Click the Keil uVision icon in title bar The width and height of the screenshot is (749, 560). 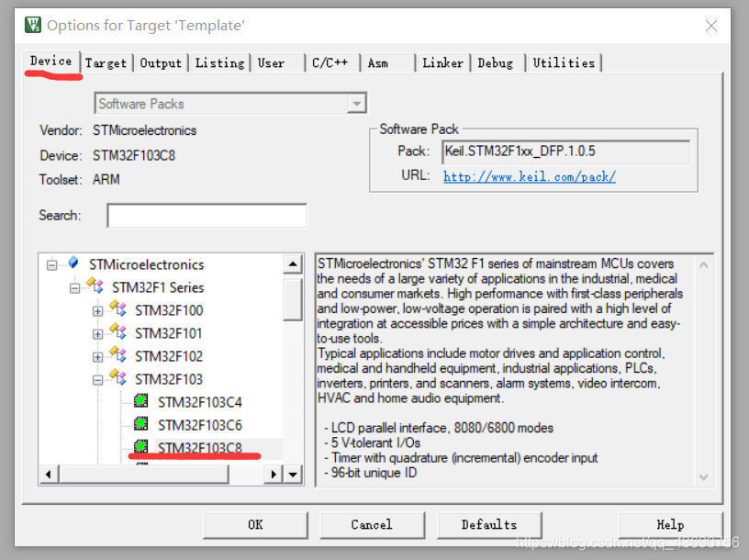tap(33, 25)
